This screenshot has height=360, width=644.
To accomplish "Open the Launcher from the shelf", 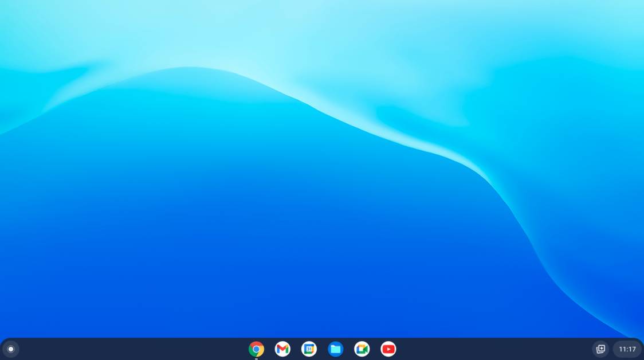I will [x=11, y=349].
